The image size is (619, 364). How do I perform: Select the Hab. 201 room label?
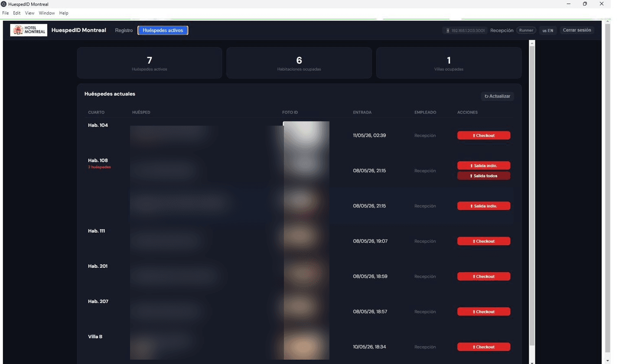click(98, 266)
